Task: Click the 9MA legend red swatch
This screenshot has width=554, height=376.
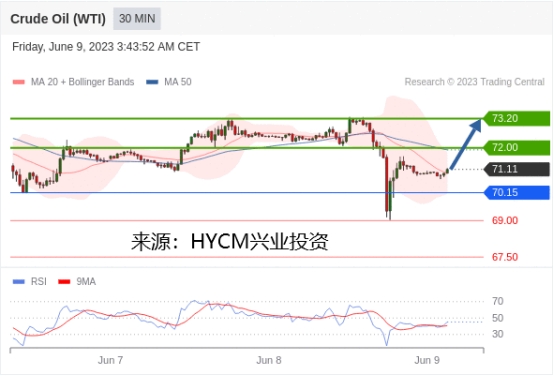Action: tap(64, 282)
